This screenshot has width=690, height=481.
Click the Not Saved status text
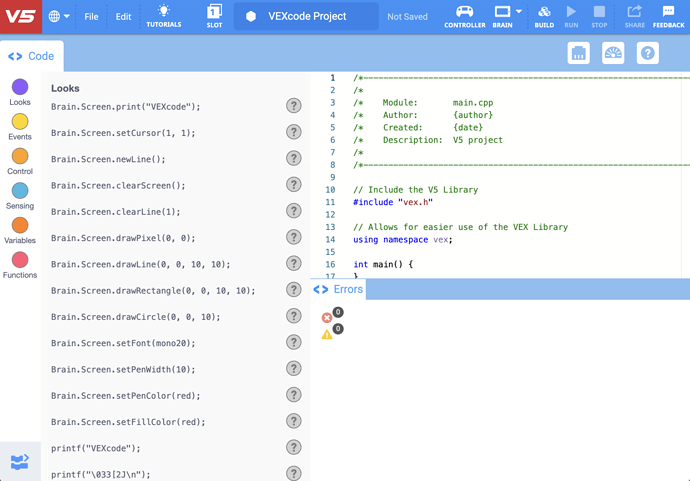coord(407,17)
